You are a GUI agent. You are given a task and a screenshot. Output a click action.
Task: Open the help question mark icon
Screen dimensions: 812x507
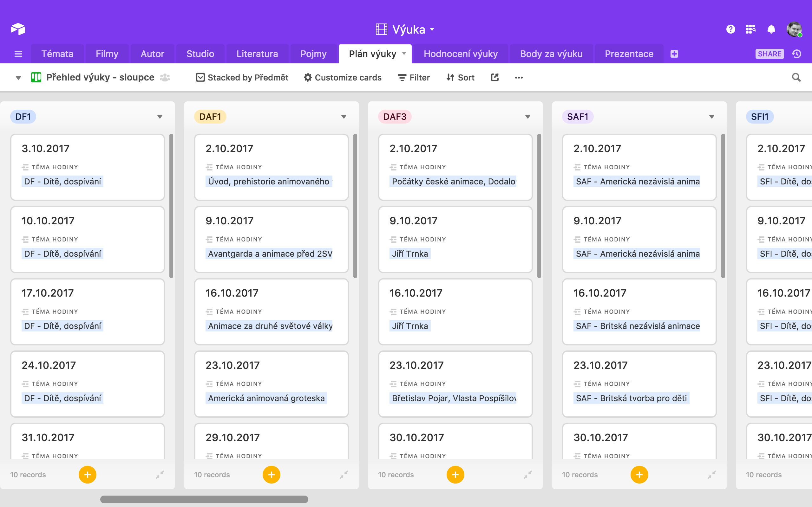[x=730, y=29]
